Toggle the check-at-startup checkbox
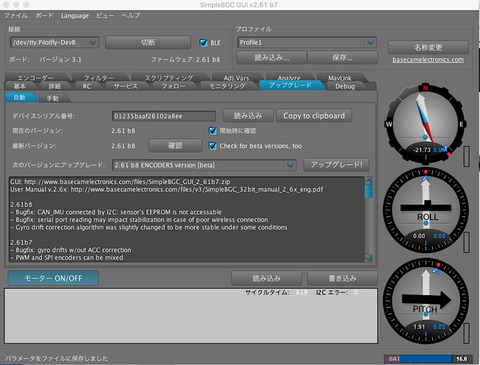The image size is (480, 365). [x=212, y=131]
